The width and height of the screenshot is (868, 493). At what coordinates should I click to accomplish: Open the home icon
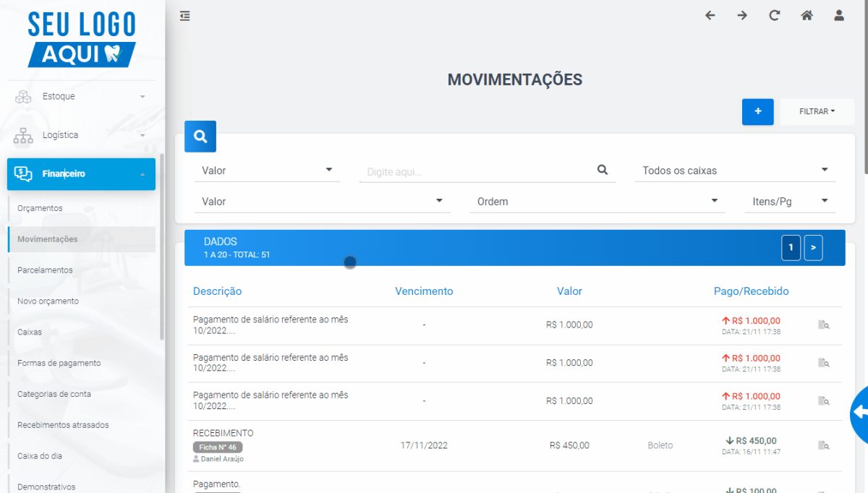pos(807,15)
